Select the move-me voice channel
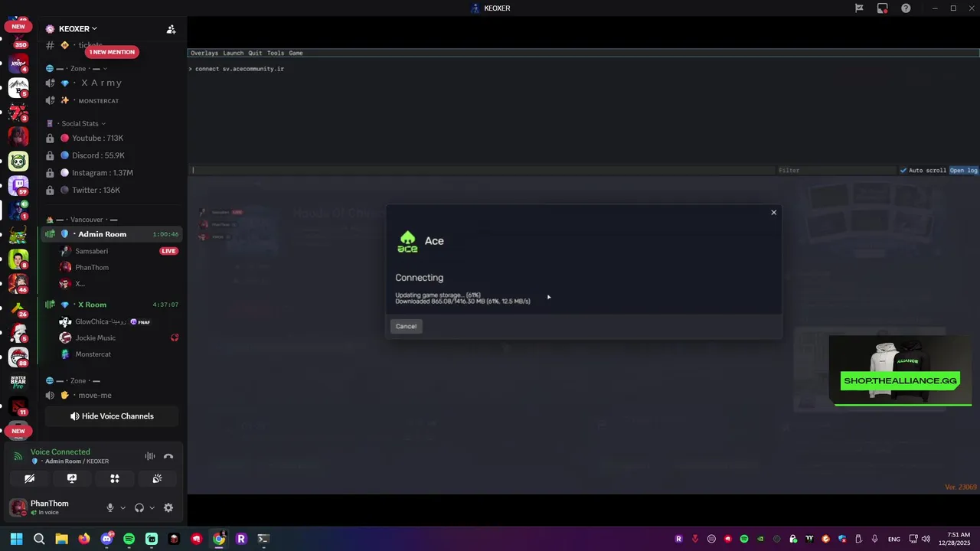Viewport: 980px width, 551px height. tap(111, 396)
